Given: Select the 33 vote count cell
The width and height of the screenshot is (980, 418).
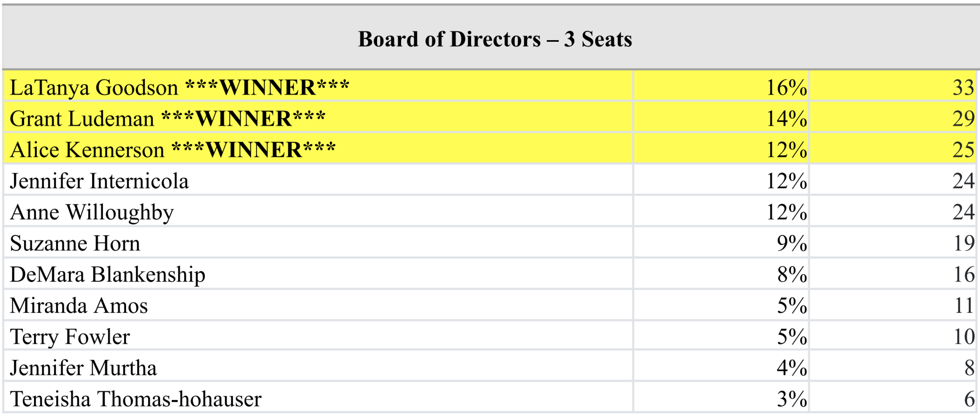Looking at the screenshot, I should pos(893,86).
